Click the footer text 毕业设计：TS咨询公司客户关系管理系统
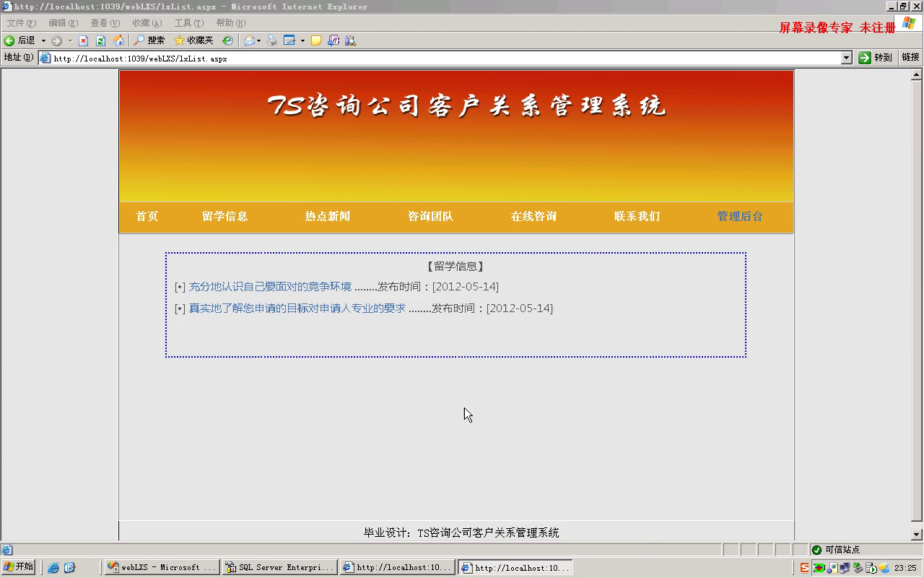The width and height of the screenshot is (924, 578). (461, 532)
